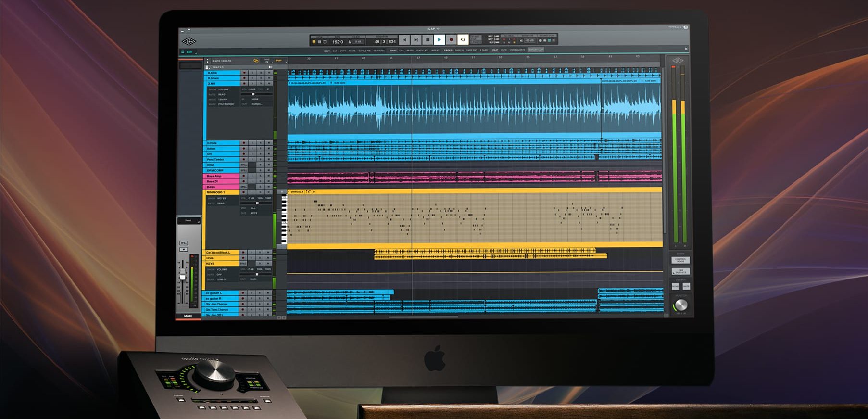This screenshot has width=868, height=419.
Task: Click the Export Clip button
Action: coord(536,50)
